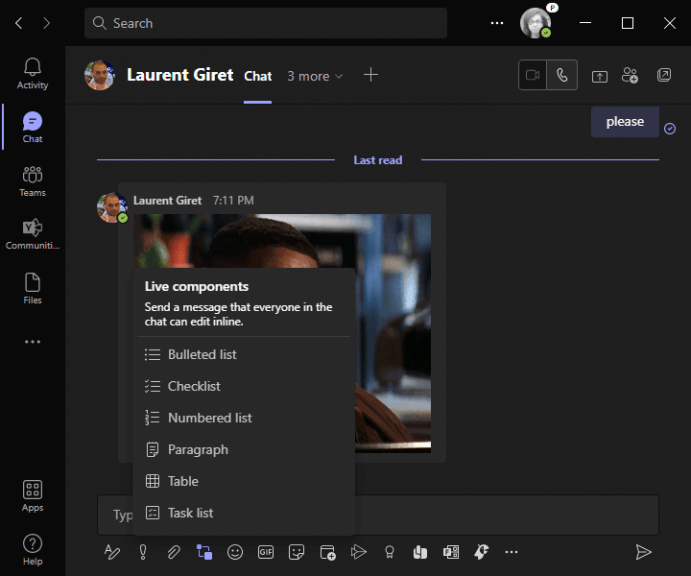The width and height of the screenshot is (691, 576).
Task: Send the message with arrow button
Action: pos(643,552)
